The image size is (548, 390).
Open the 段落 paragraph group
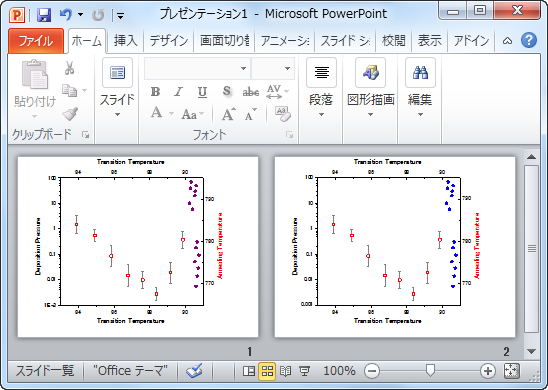(x=321, y=88)
